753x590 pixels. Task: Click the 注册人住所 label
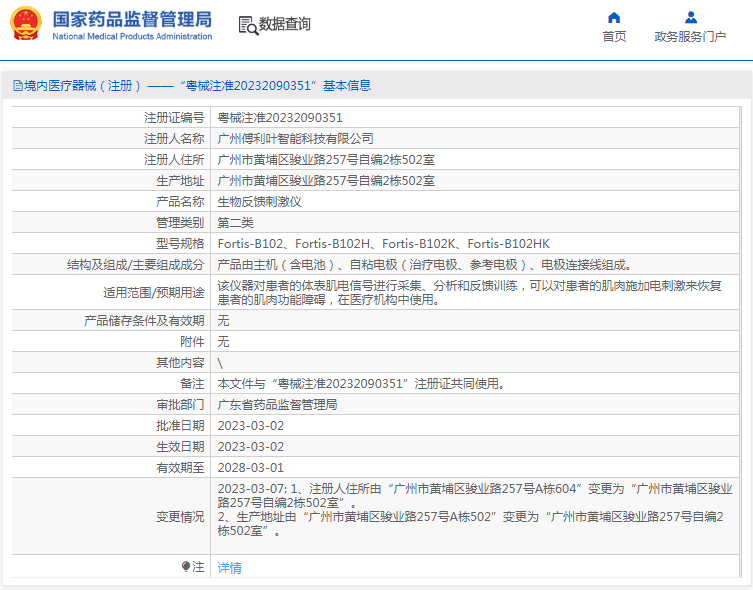(x=174, y=160)
